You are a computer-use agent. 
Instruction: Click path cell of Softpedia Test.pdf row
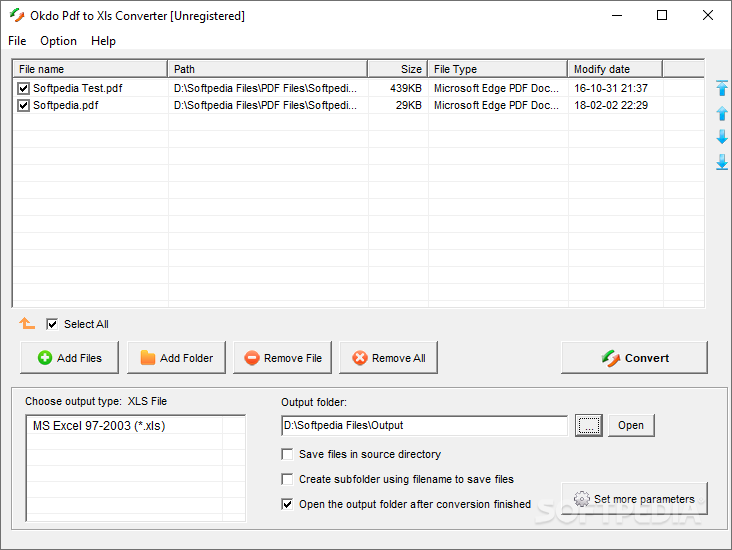point(265,88)
